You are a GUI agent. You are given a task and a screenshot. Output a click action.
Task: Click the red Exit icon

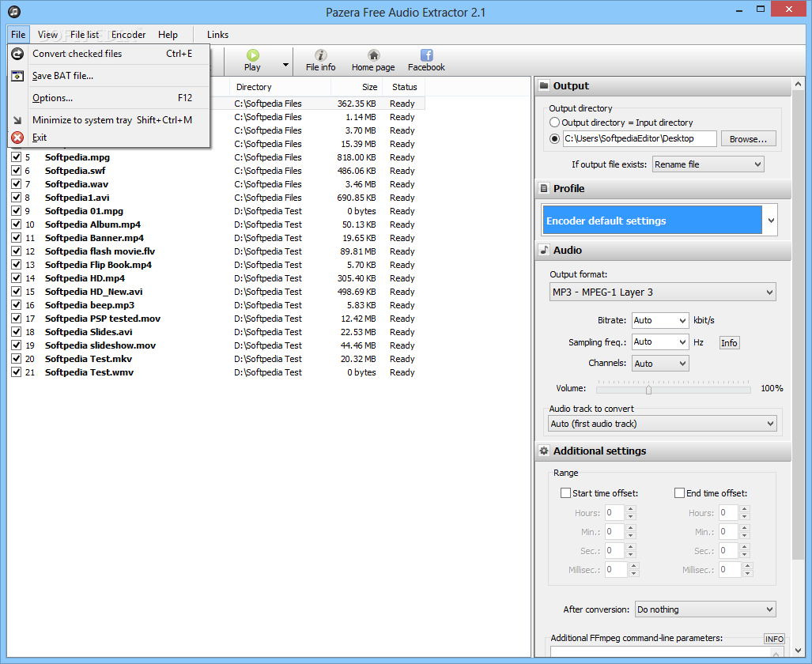pos(17,138)
